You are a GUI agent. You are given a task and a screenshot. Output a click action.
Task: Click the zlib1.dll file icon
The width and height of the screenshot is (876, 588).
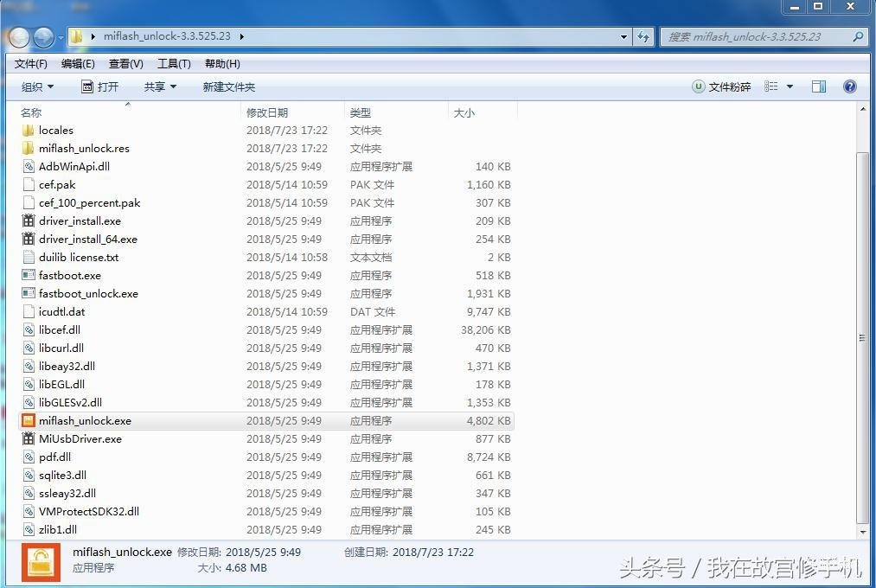pyautogui.click(x=29, y=530)
